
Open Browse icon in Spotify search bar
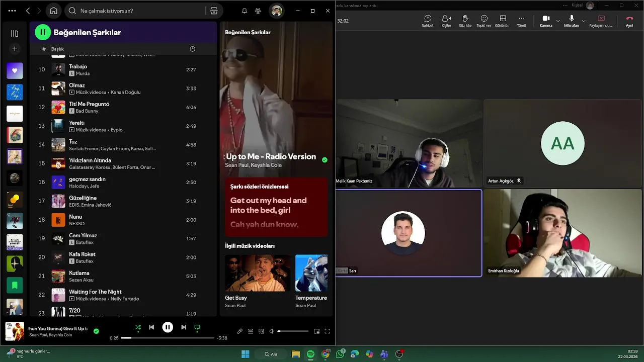pos(214,11)
